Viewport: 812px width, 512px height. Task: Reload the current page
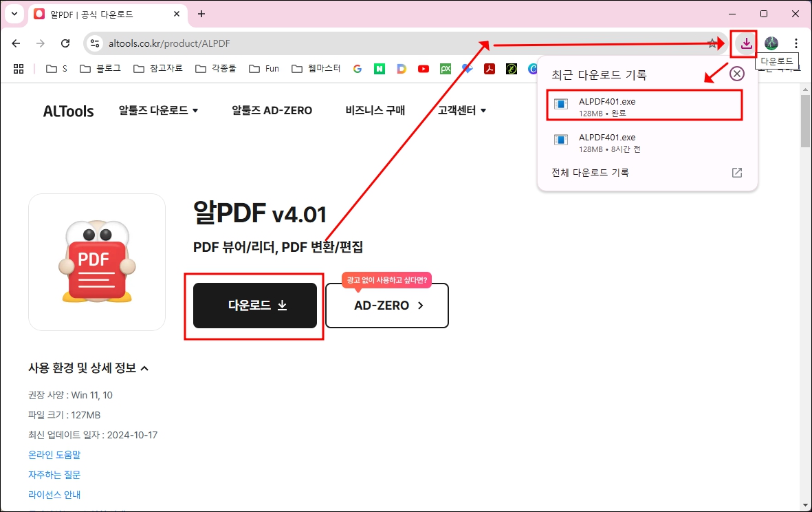tap(65, 43)
